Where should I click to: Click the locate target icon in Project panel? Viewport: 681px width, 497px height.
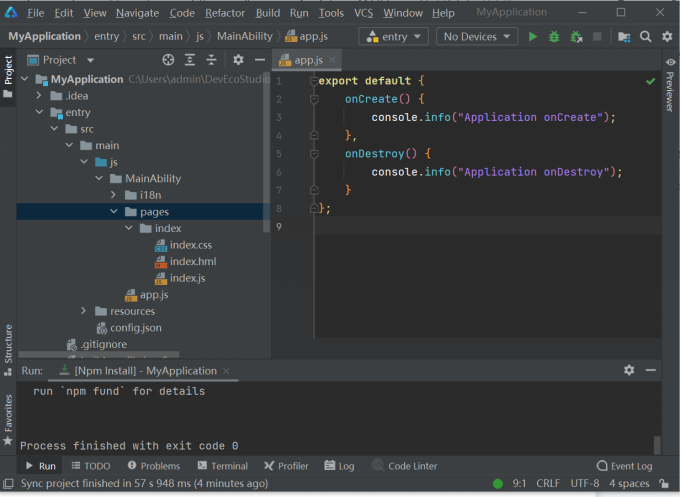pos(168,60)
